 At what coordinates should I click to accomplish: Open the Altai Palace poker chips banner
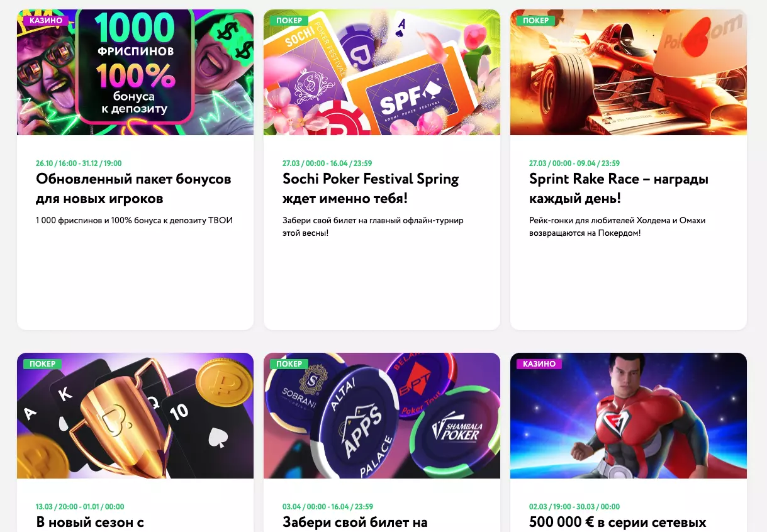click(x=381, y=416)
